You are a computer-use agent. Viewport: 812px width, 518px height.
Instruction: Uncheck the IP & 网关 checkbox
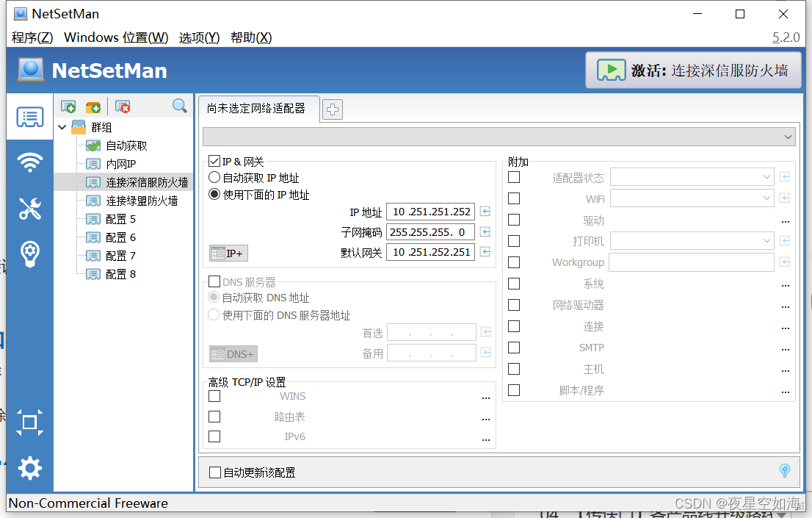pyautogui.click(x=214, y=161)
